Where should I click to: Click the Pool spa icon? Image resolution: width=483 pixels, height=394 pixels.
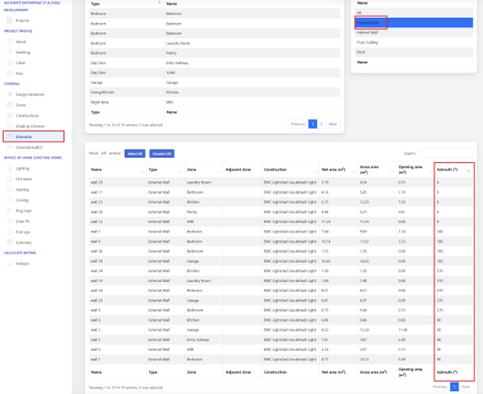click(10, 232)
